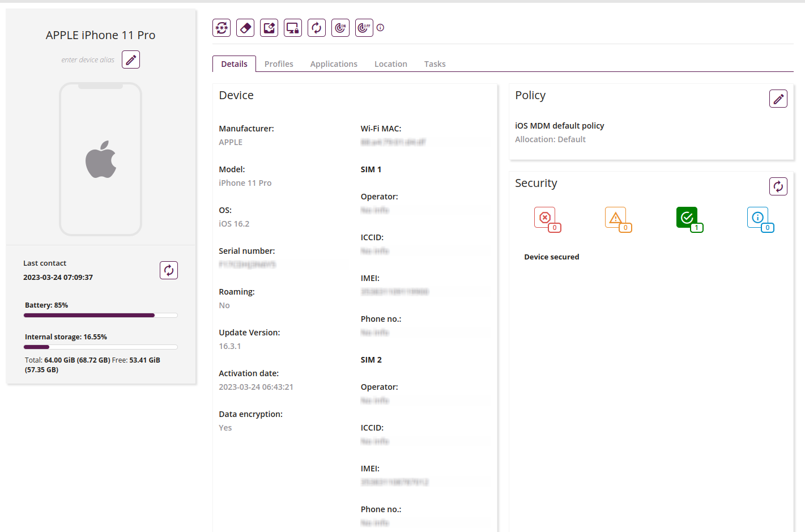This screenshot has height=532, width=805.
Task: Click the Internal storage progress bar
Action: (x=101, y=347)
